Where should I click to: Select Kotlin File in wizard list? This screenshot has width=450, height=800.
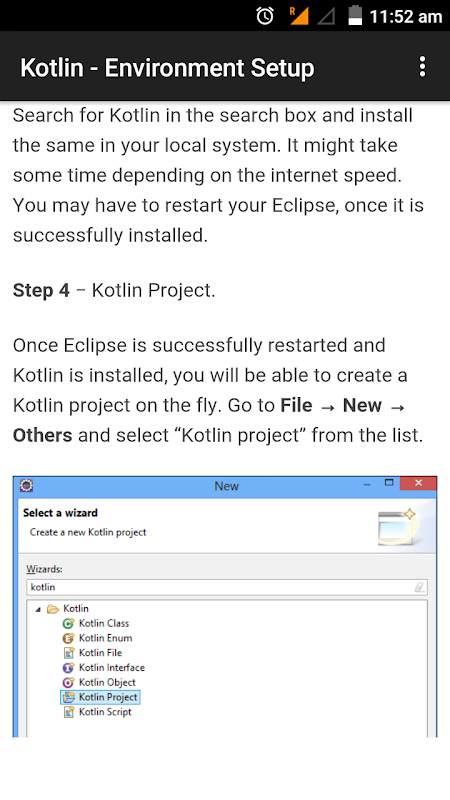(92, 653)
